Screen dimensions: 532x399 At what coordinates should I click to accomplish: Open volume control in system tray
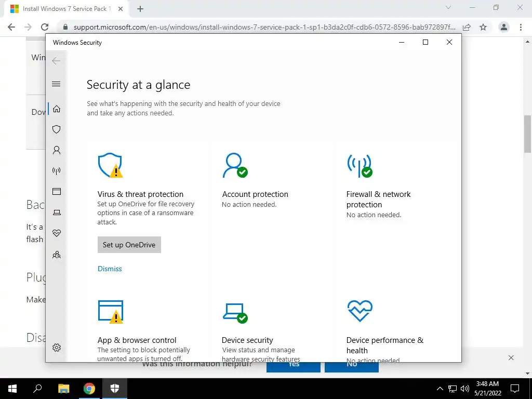click(465, 389)
